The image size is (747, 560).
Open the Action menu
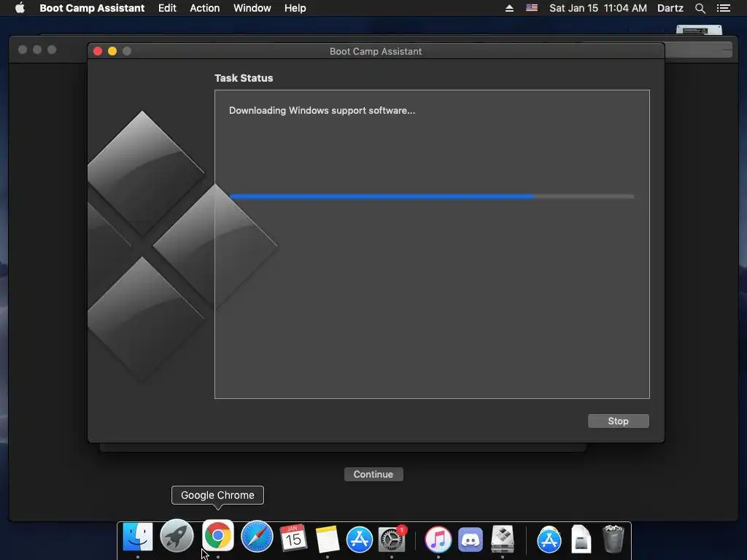point(205,8)
